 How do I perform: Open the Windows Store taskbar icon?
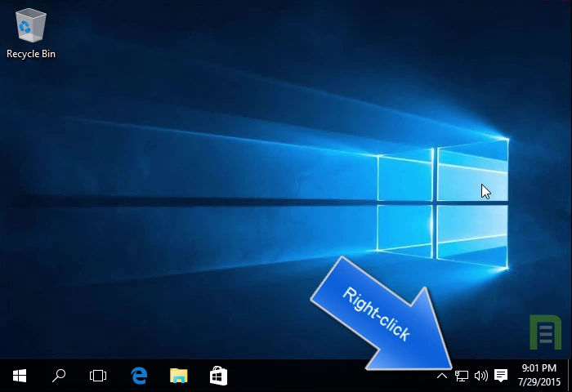218,376
